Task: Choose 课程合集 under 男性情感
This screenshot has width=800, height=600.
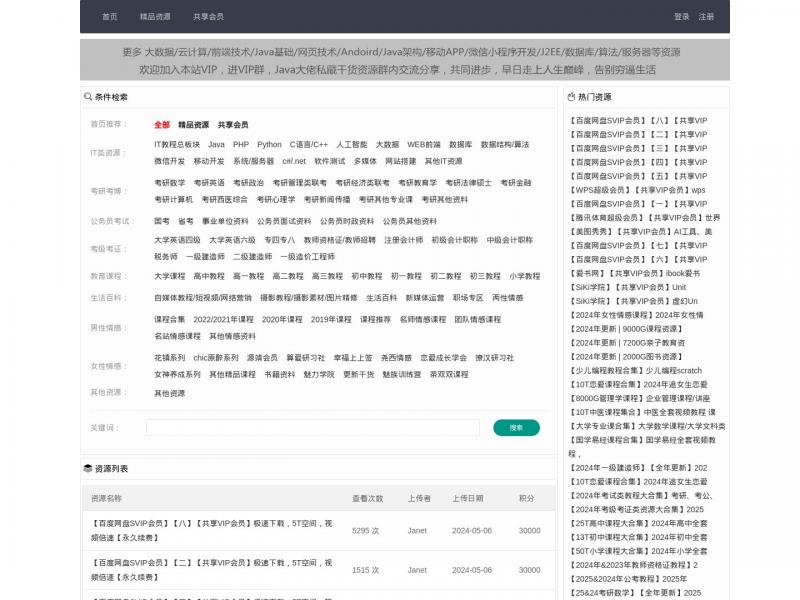Action: [169, 319]
